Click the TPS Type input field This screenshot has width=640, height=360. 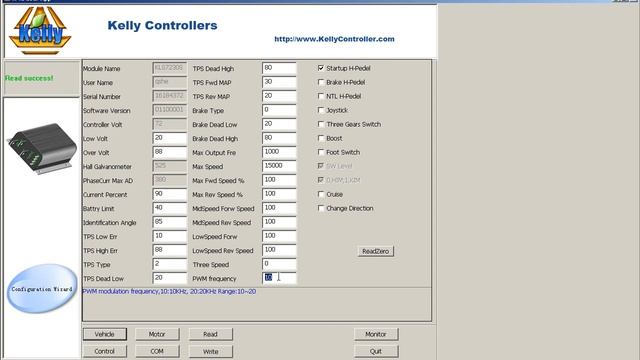pos(170,264)
